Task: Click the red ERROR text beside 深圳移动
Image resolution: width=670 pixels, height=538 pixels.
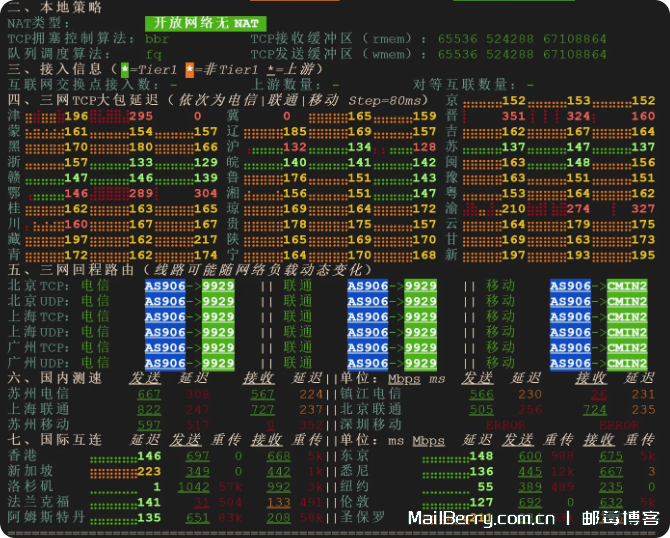Action: coord(505,425)
